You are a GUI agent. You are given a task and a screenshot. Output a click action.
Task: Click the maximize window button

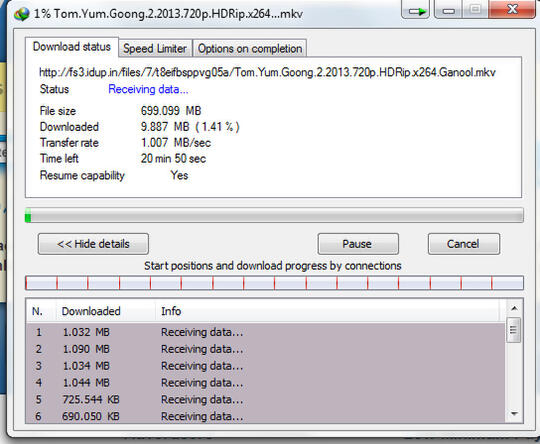[475, 10]
